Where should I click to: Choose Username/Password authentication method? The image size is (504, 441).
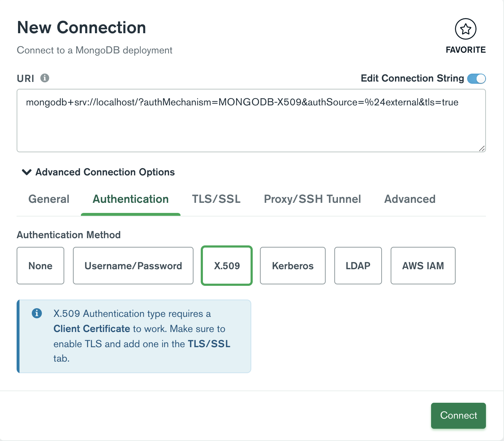point(133,266)
